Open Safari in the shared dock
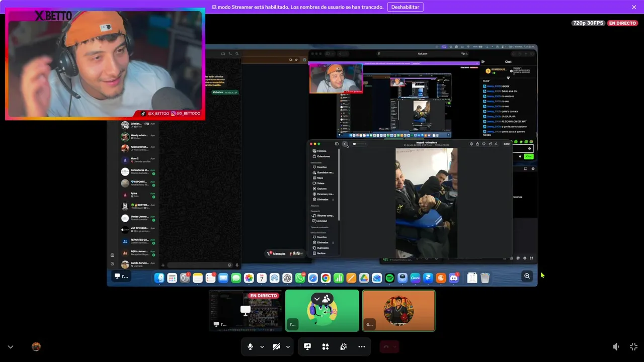The width and height of the screenshot is (644, 362). pyautogui.click(x=313, y=278)
